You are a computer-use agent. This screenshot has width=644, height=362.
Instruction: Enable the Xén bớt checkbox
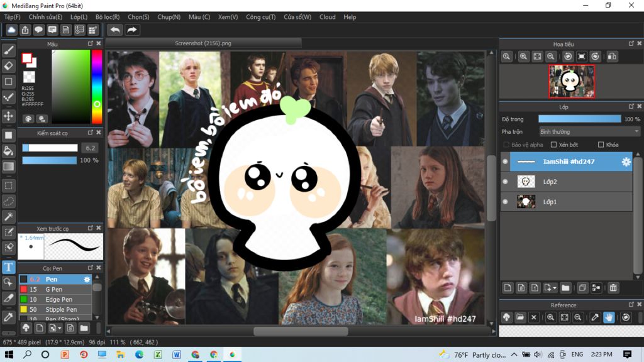[x=553, y=145]
